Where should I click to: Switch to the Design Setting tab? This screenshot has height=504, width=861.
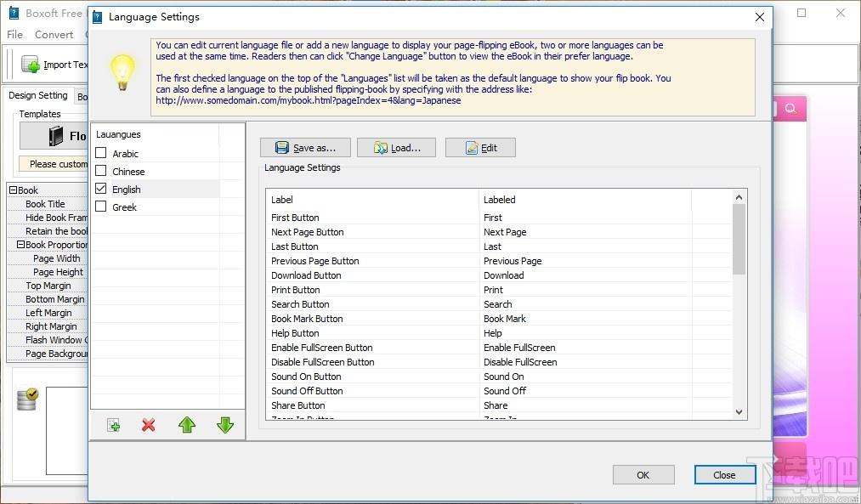point(38,95)
